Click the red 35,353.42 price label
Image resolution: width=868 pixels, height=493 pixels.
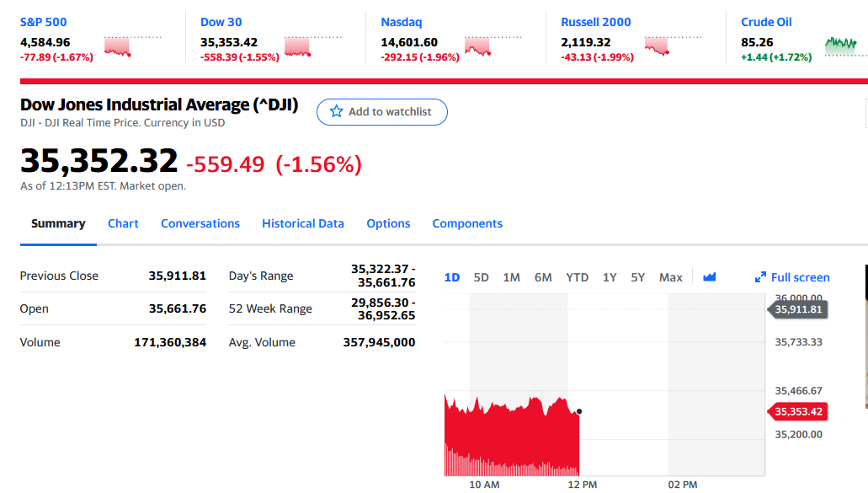[797, 411]
